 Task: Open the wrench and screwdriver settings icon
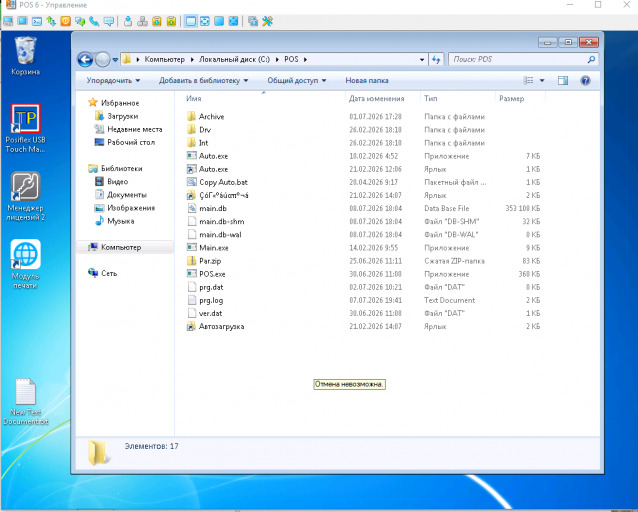click(267, 21)
